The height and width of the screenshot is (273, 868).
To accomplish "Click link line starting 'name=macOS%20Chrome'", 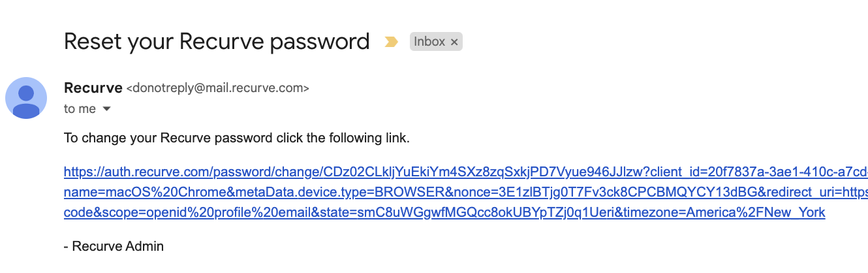I will click(466, 193).
